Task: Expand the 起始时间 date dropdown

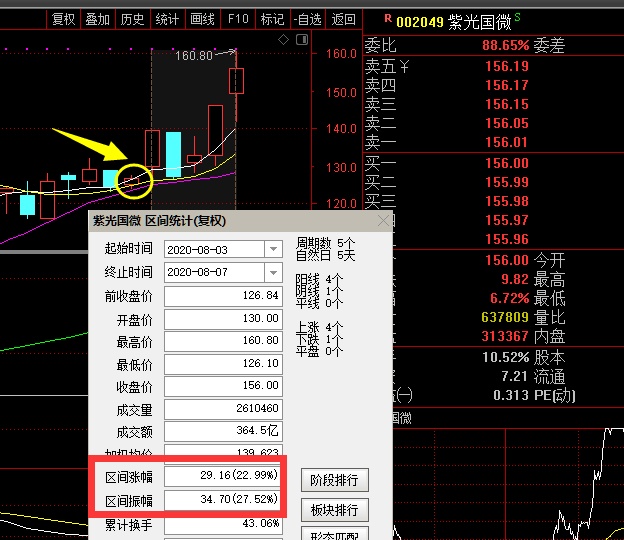Action: click(273, 249)
